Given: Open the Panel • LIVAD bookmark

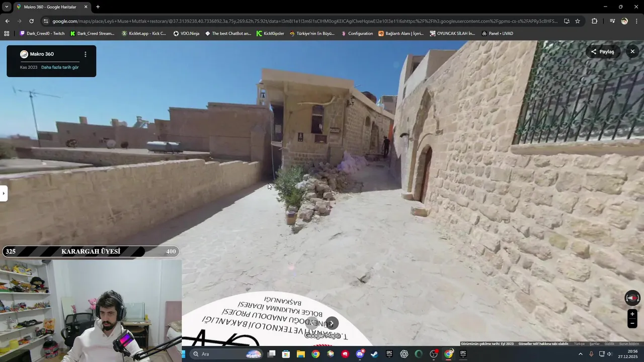Looking at the screenshot, I should (497, 34).
